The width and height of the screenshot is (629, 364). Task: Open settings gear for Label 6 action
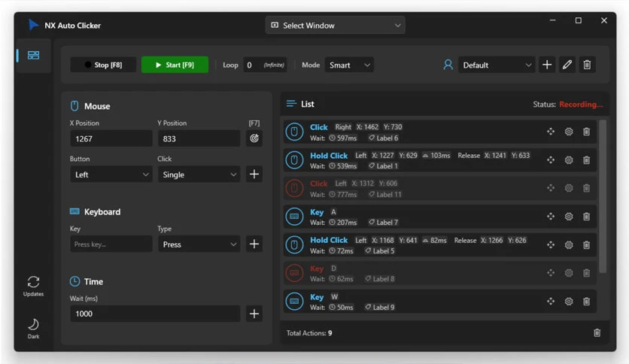[x=569, y=132]
